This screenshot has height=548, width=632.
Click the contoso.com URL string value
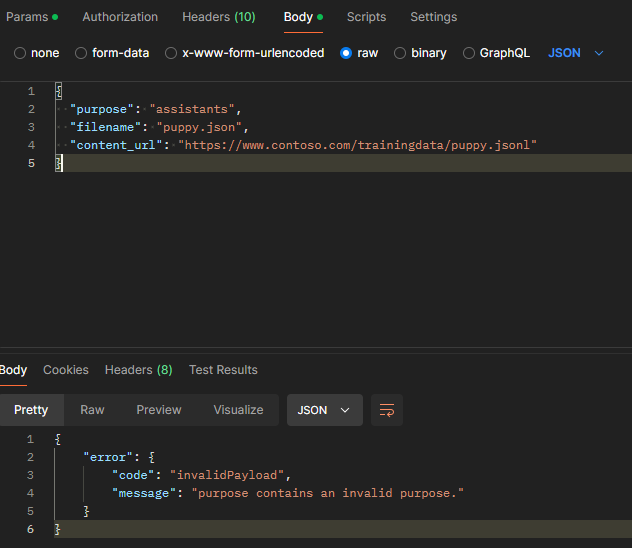pos(358,145)
